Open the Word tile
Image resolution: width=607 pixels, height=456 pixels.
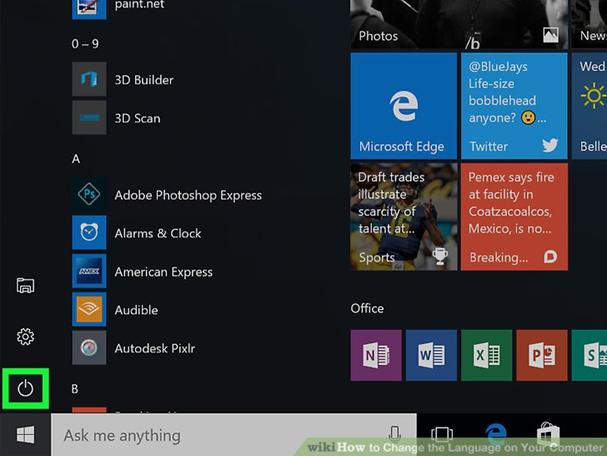(431, 355)
